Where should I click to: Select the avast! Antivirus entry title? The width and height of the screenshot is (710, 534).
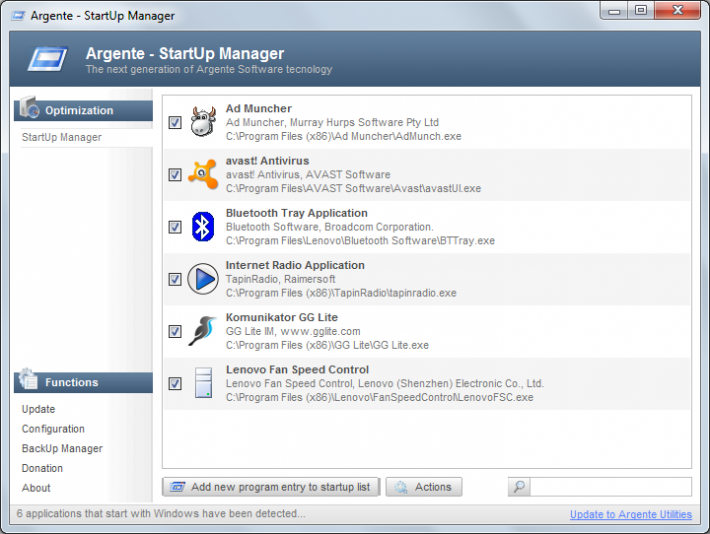click(267, 161)
